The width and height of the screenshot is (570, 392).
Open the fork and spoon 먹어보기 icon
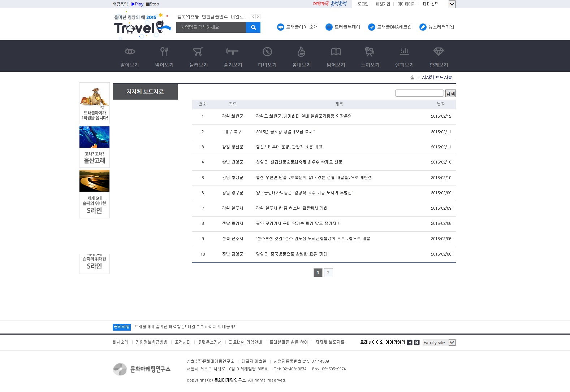pos(164,52)
